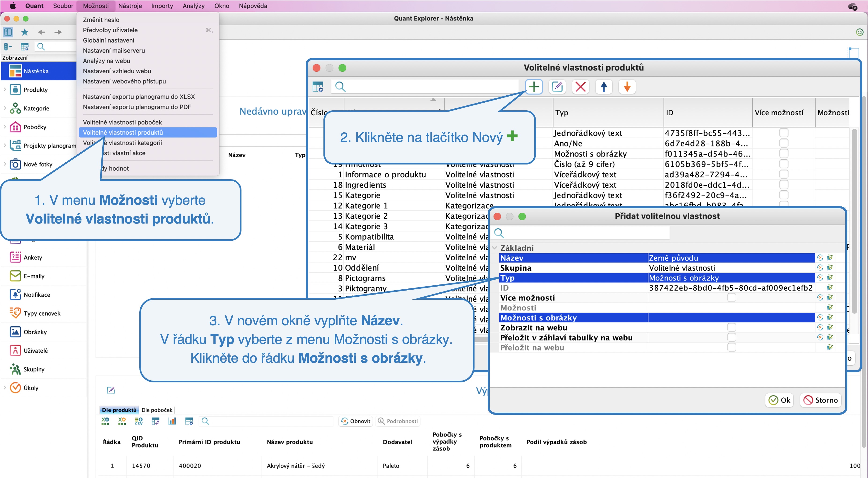This screenshot has height=478, width=868.
Task: Toggle the Přeložit na webu checkbox
Action: tap(731, 347)
